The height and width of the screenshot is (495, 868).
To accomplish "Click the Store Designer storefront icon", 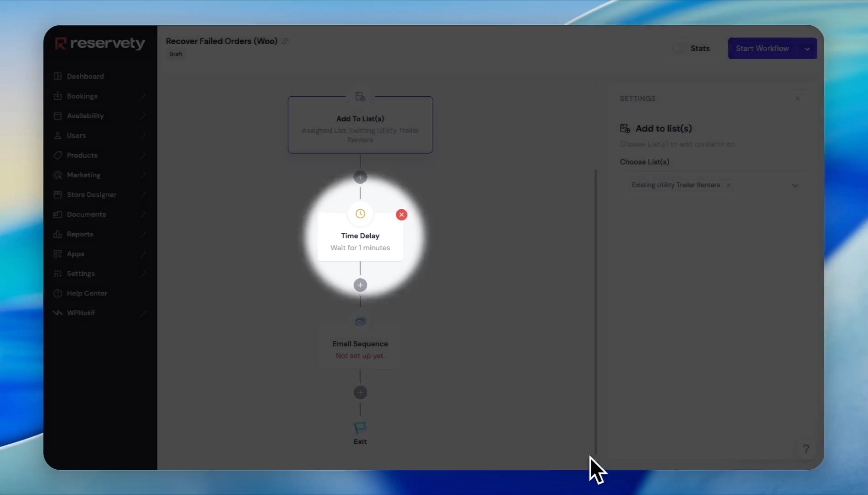I will click(x=57, y=194).
